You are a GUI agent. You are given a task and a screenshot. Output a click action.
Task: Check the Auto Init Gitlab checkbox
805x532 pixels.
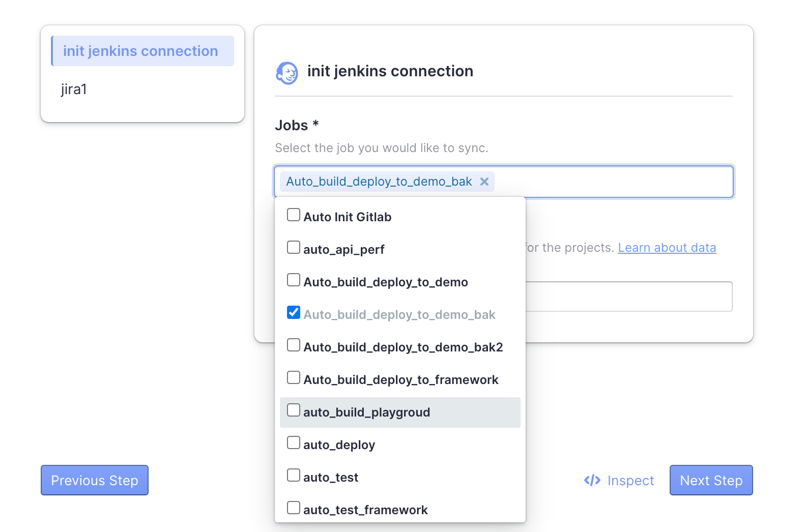point(294,215)
